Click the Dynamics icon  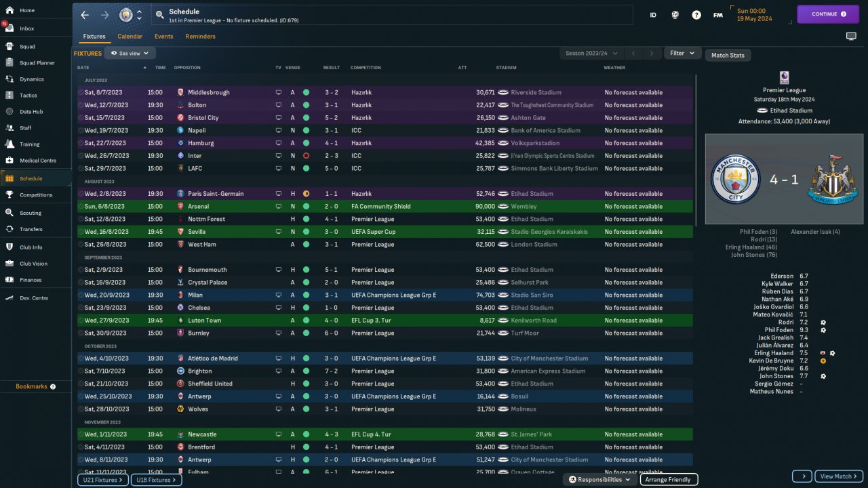coord(9,79)
